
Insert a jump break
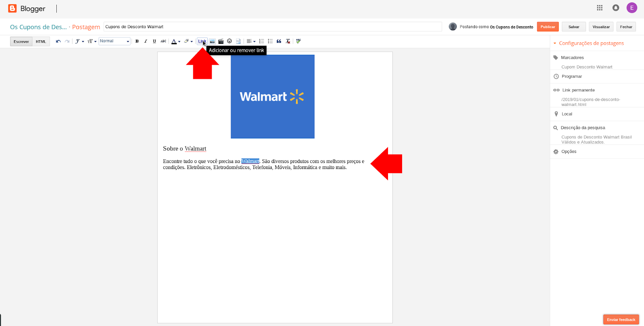(x=238, y=41)
